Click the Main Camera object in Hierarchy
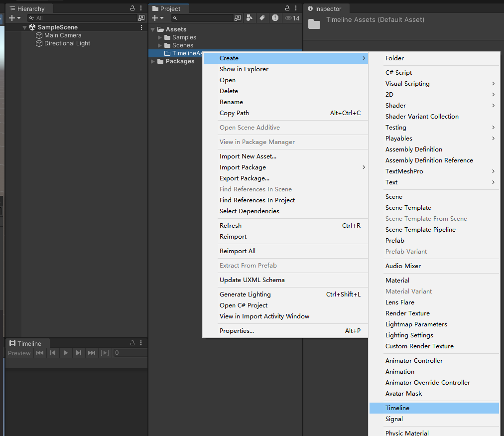The width and height of the screenshot is (504, 436). [63, 35]
